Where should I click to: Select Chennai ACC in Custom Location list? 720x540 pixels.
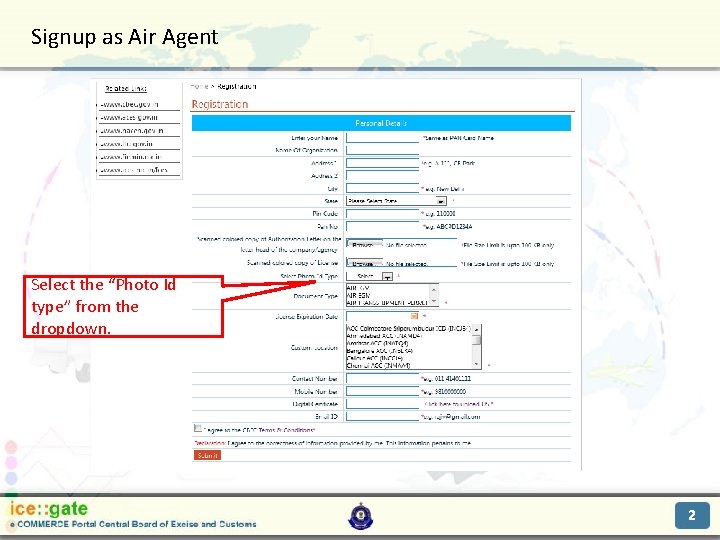point(378,366)
